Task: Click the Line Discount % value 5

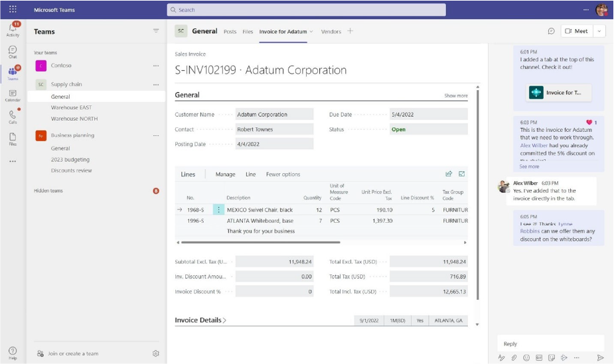Action: pos(433,210)
